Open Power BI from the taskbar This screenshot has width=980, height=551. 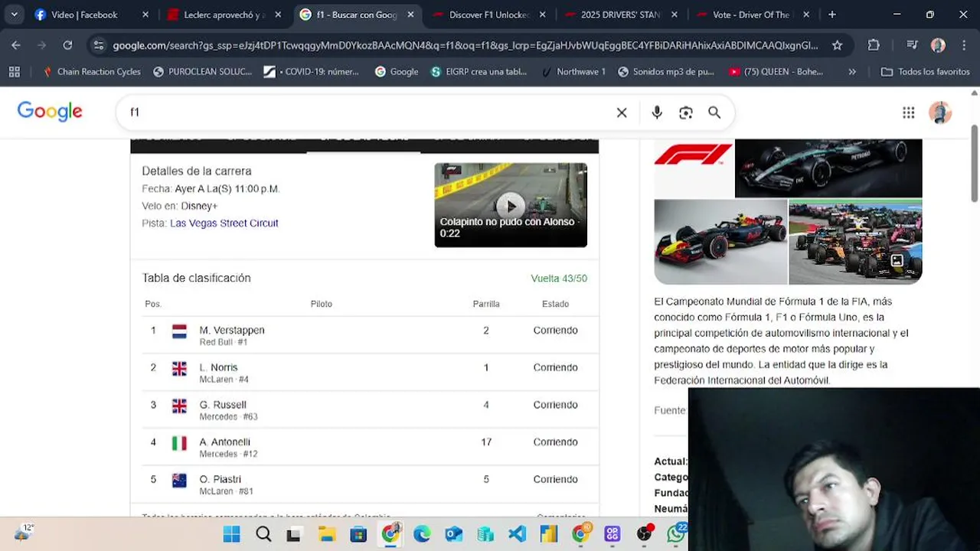click(549, 534)
